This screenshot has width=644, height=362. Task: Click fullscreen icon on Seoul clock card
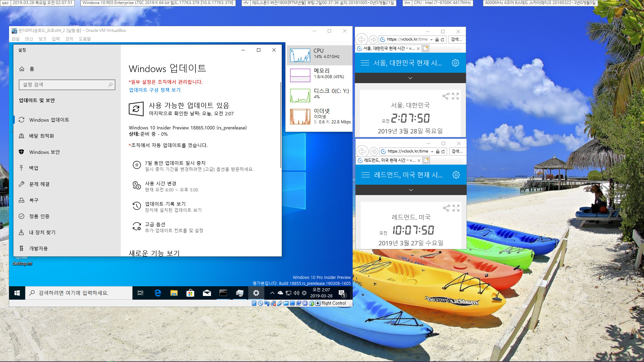pos(455,96)
